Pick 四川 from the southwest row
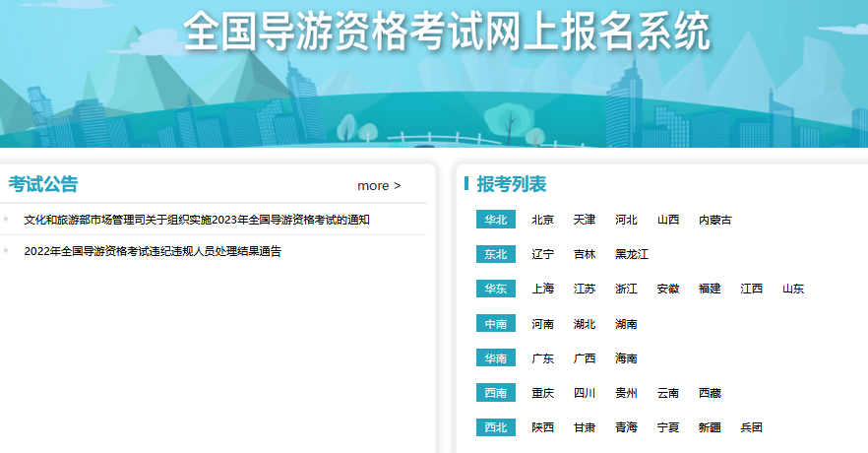Screen dimensions: 868x453 coord(585,393)
